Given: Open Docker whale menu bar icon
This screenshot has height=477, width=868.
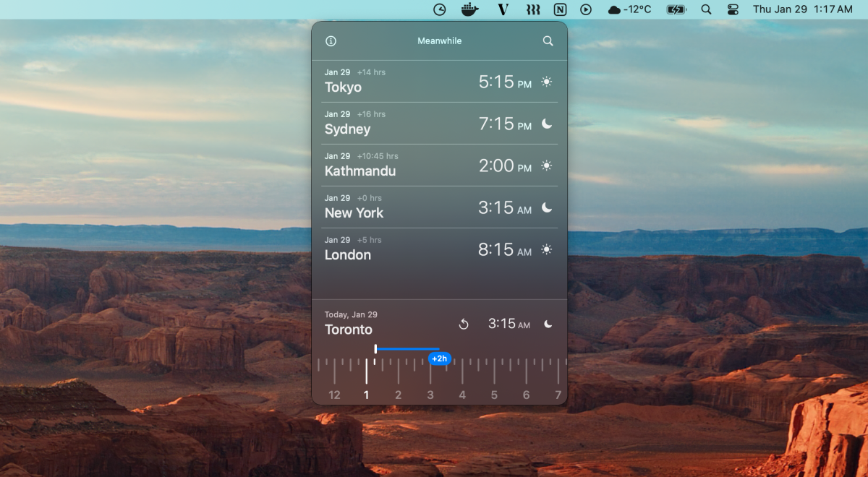Looking at the screenshot, I should [x=470, y=9].
